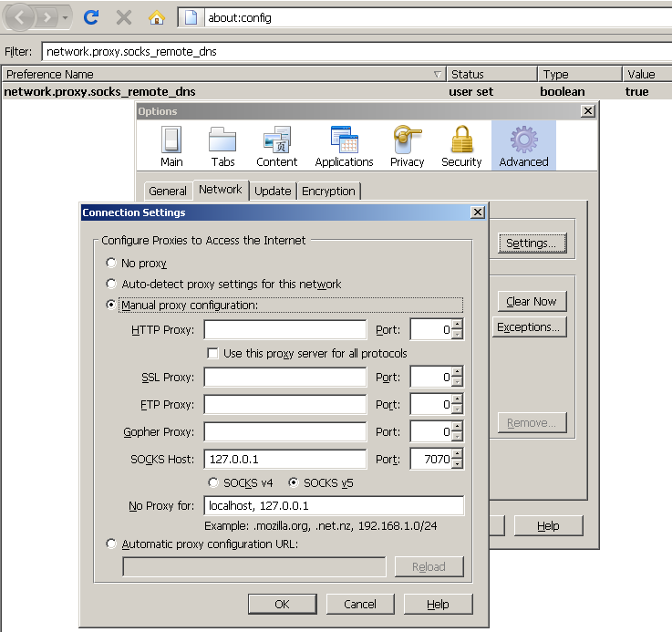
Task: Open the Security options pane
Action: [461, 146]
